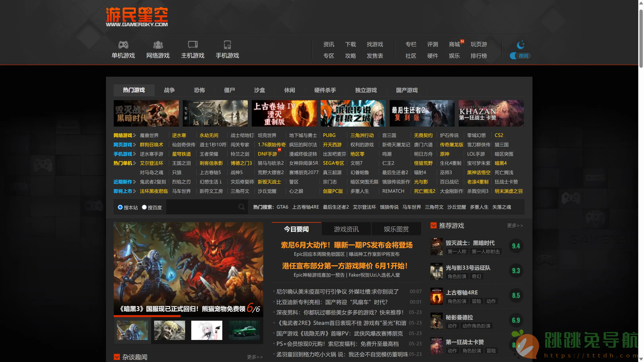Open the 饿狼传说群狼之城 banner
The width and height of the screenshot is (644, 362).
[353, 113]
